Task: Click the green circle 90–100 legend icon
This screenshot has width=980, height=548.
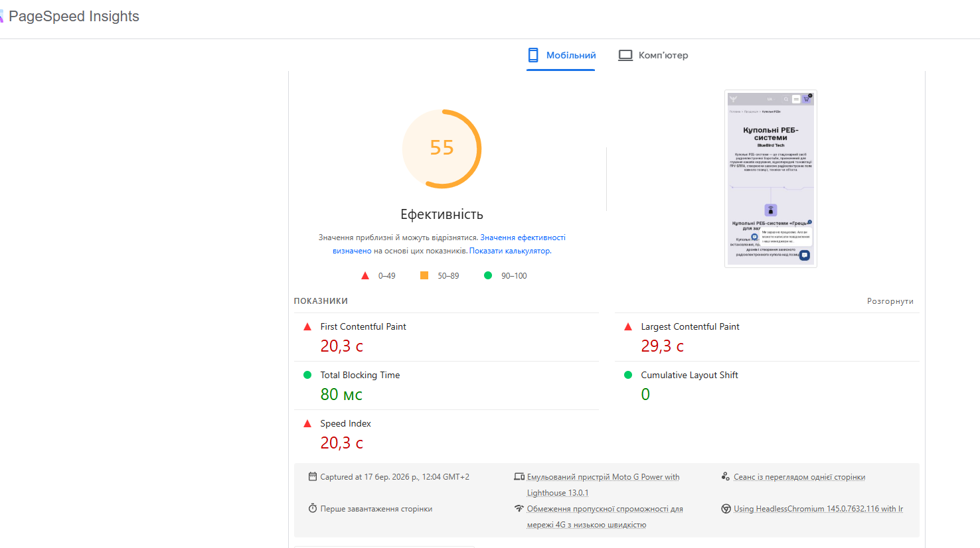Action: tap(488, 275)
